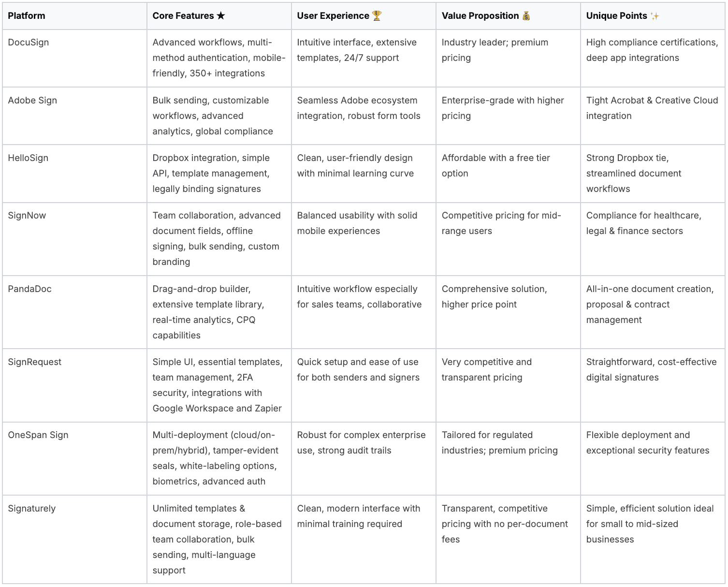Select the Platform column header
The height and width of the screenshot is (587, 728).
coord(27,16)
